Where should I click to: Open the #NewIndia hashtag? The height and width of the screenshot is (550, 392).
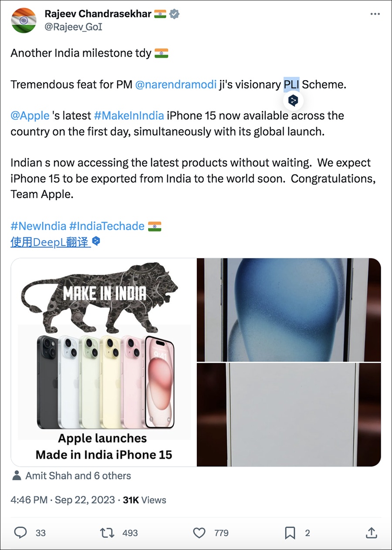(x=38, y=226)
